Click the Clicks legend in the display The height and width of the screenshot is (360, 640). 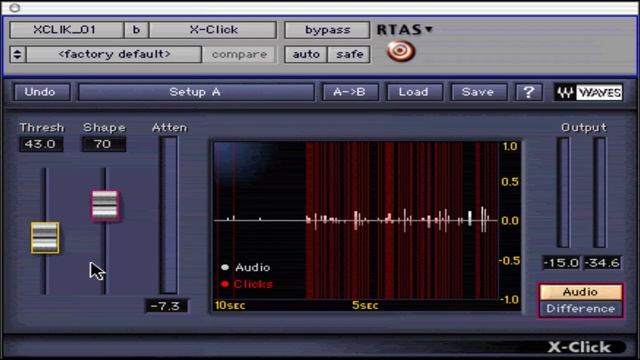[247, 284]
